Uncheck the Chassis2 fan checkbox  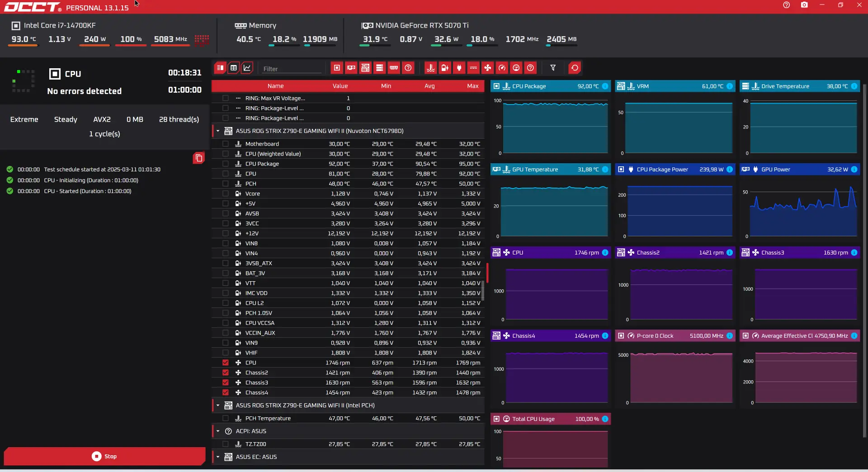(226, 373)
